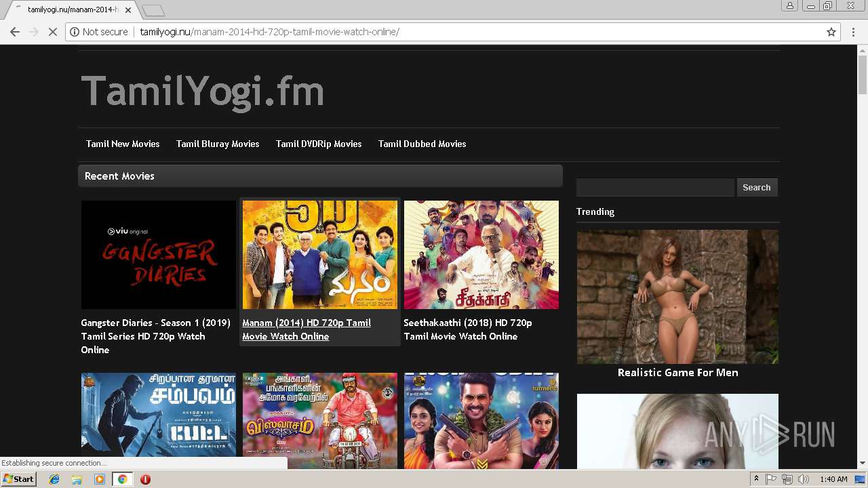Click the Trending sidebar heading
The height and width of the screenshot is (488, 868).
point(595,211)
